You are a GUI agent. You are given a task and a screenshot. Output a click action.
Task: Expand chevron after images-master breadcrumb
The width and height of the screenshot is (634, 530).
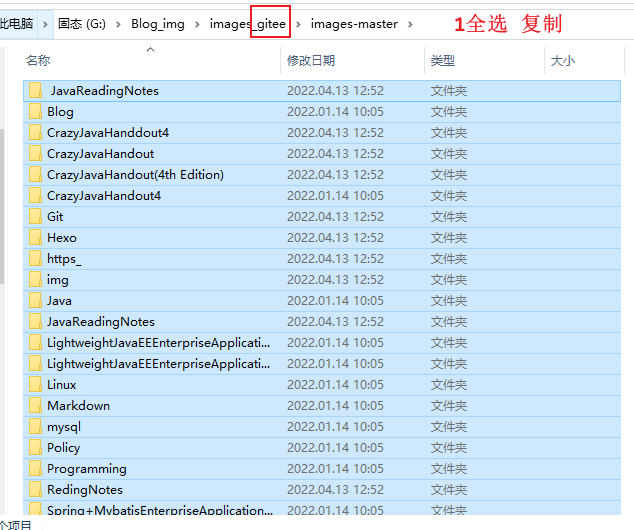(410, 24)
